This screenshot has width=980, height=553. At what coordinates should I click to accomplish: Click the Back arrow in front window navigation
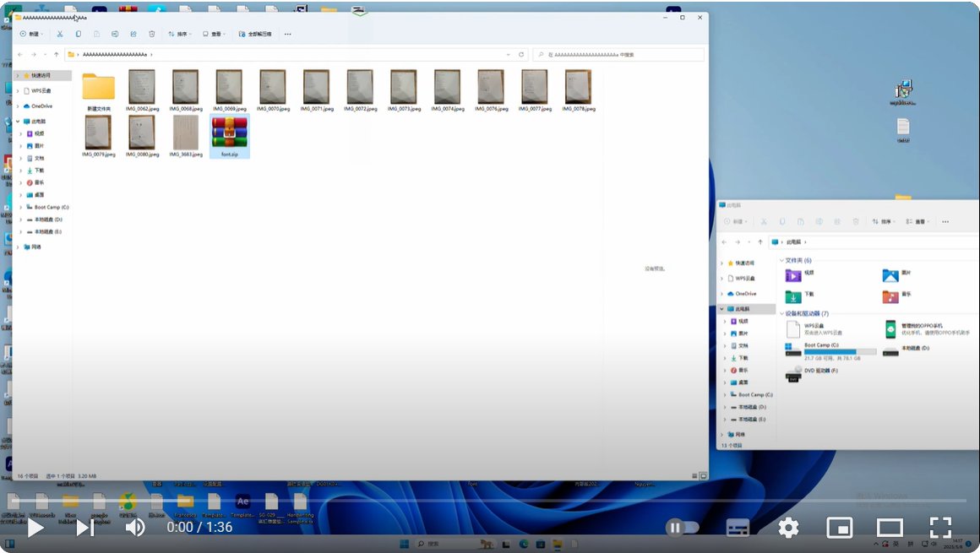click(20, 54)
